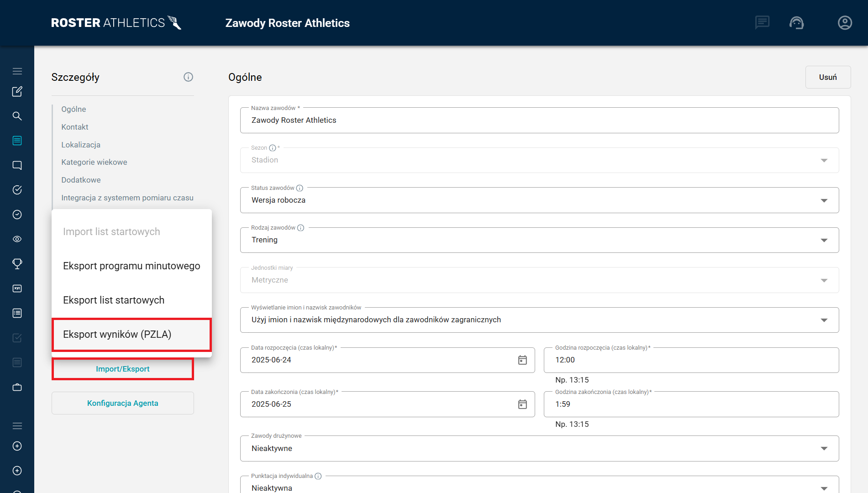Click the Godzina rozpoczęcia time field

click(x=691, y=360)
